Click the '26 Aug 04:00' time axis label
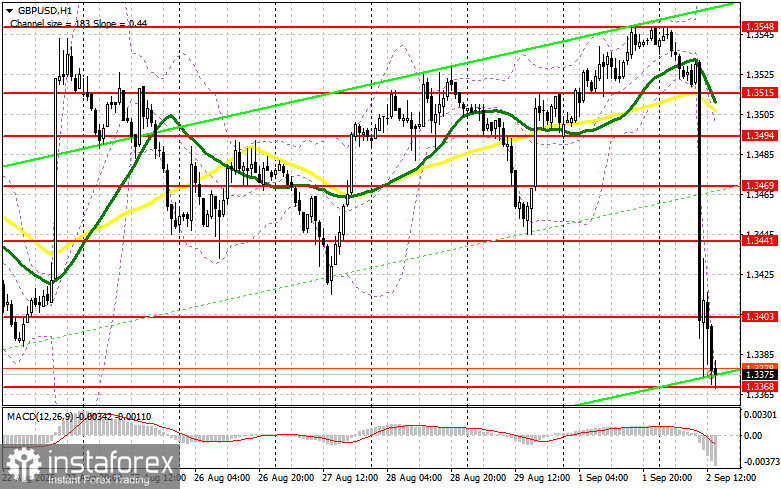Viewport: 781px width, 489px height. 222,478
